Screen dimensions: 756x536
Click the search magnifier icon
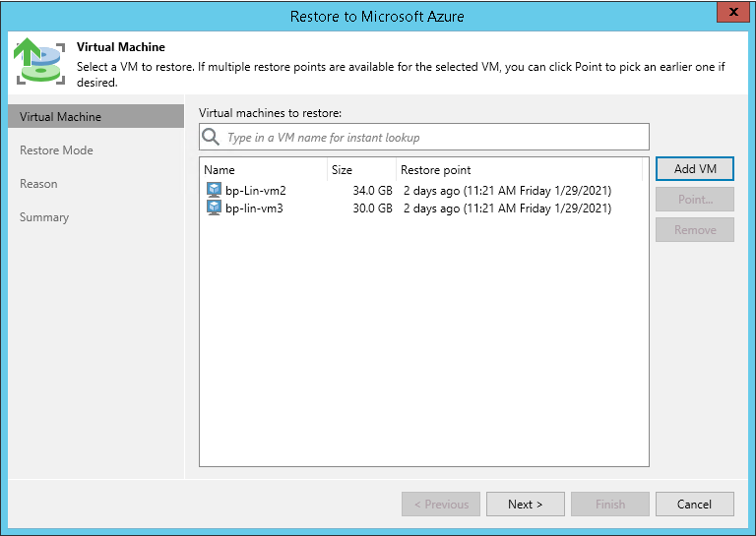click(211, 137)
